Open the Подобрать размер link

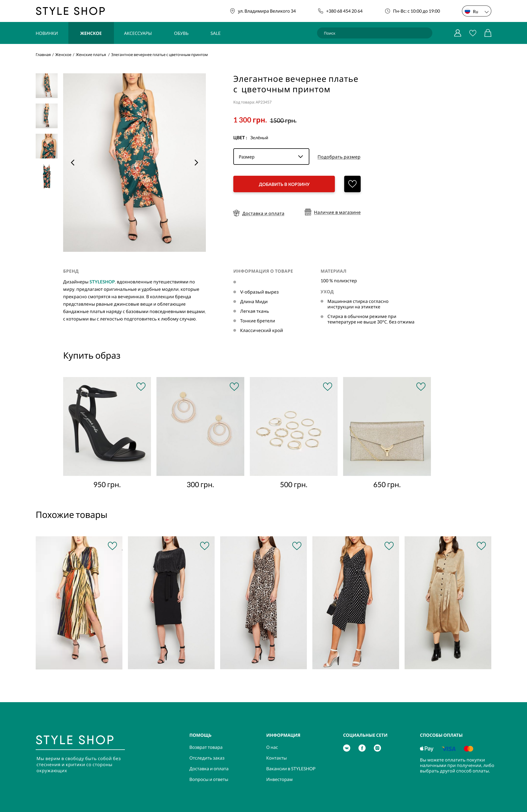coord(339,157)
